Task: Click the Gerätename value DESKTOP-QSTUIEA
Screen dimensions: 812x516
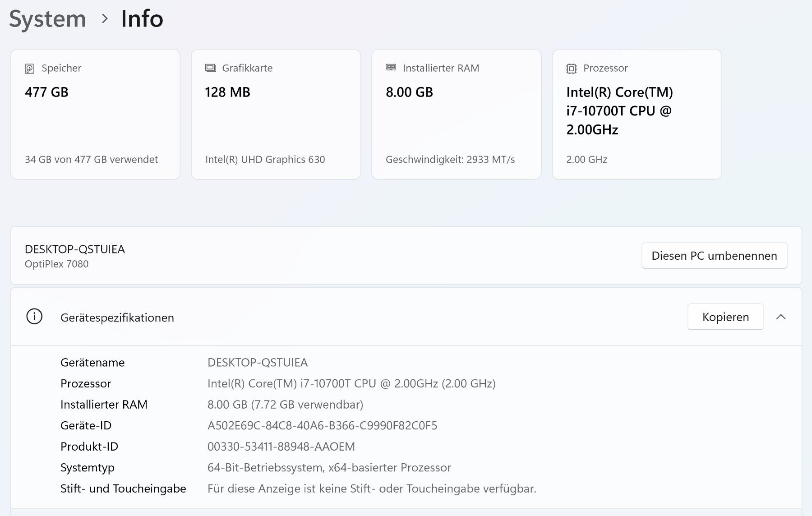Action: (x=258, y=363)
